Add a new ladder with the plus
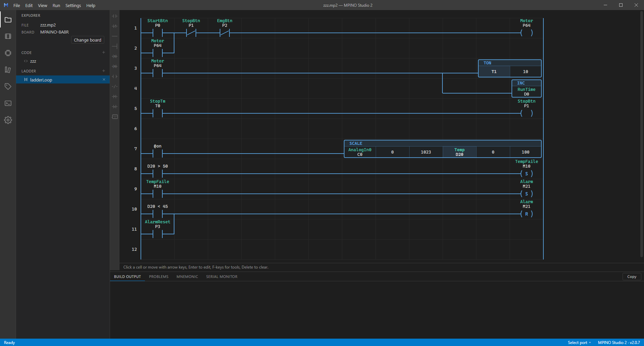The image size is (644, 346). click(104, 71)
